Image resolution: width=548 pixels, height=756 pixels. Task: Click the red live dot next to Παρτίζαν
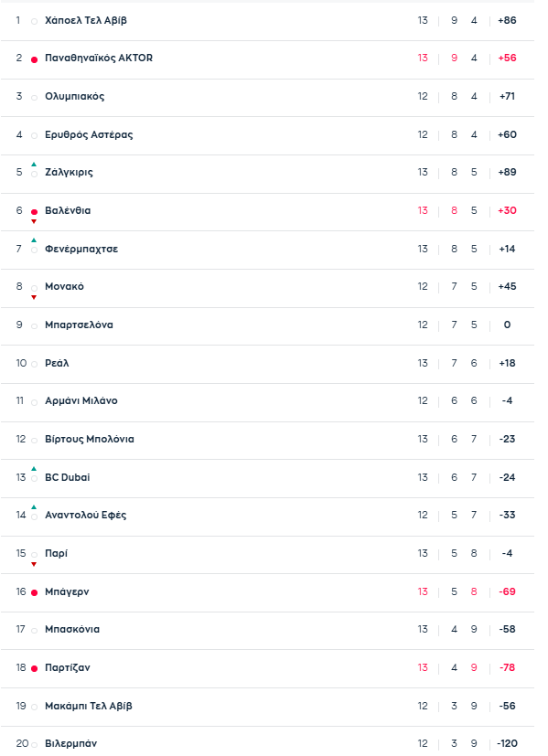(34, 667)
